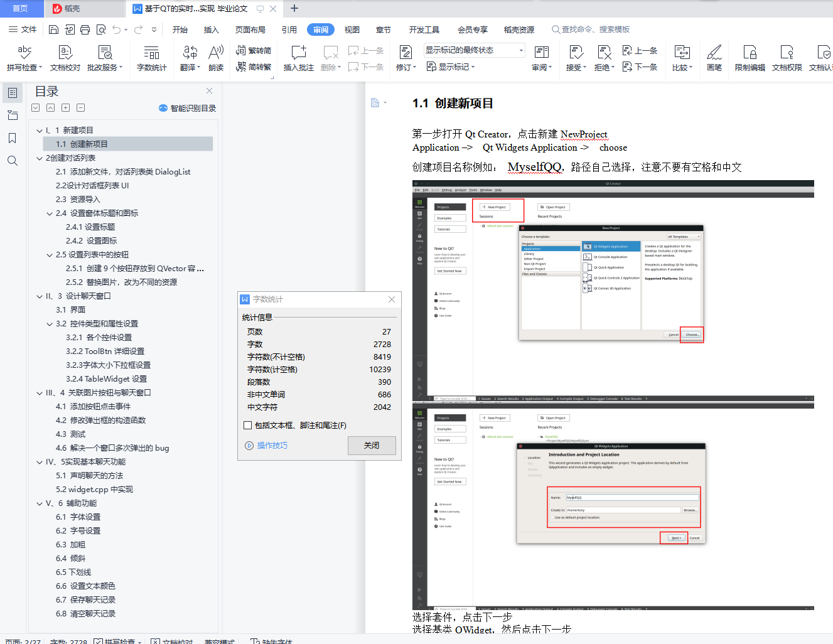The image size is (833, 644).
Task: Select outline item '3.2.2 ToolBtn 详细设置'
Action: coord(105,352)
